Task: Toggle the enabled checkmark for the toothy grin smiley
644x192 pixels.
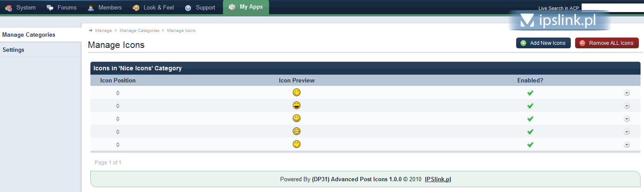Action: 530,132
